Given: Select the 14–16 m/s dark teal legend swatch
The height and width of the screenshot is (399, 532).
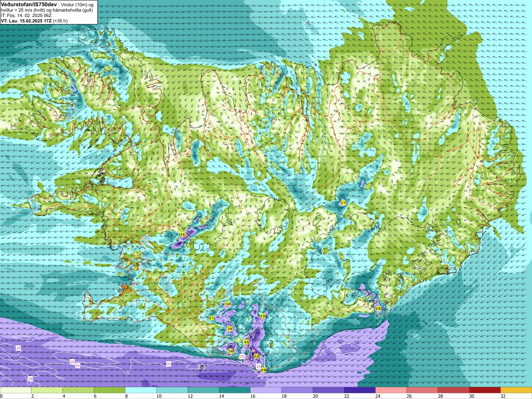Looking at the screenshot, I should point(235,390).
